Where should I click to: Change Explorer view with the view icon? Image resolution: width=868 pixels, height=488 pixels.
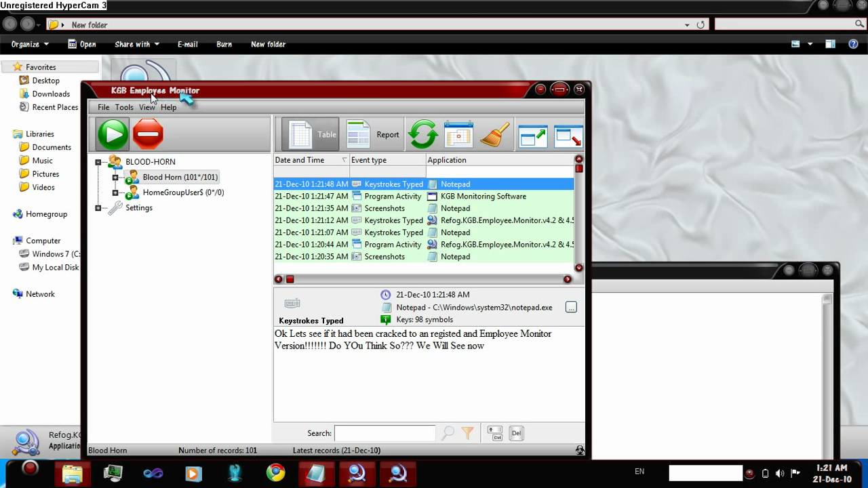795,44
